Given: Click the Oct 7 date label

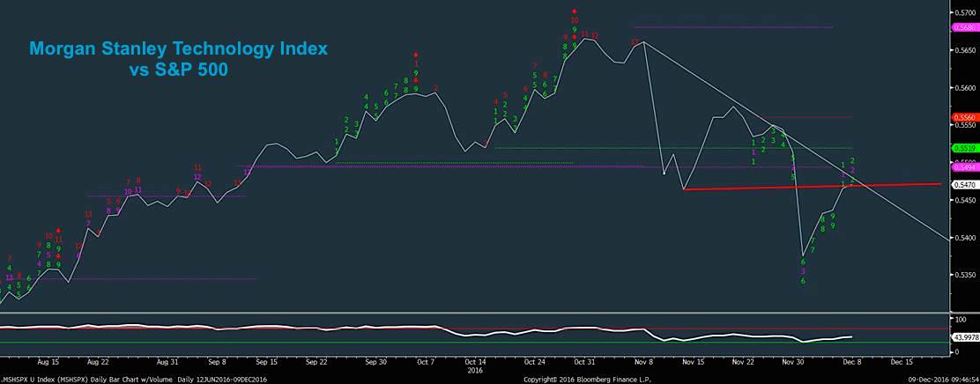Looking at the screenshot, I should [x=425, y=361].
